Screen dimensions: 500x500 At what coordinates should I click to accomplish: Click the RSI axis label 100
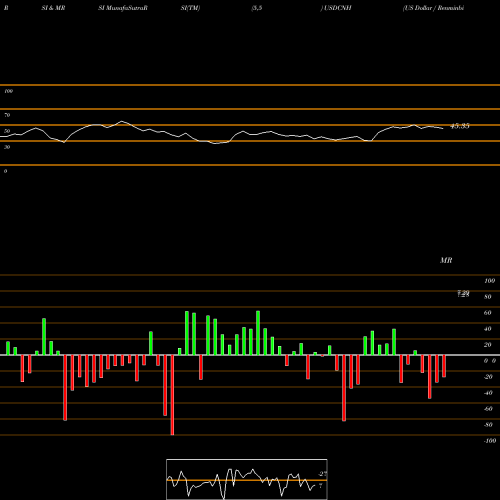point(8,91)
